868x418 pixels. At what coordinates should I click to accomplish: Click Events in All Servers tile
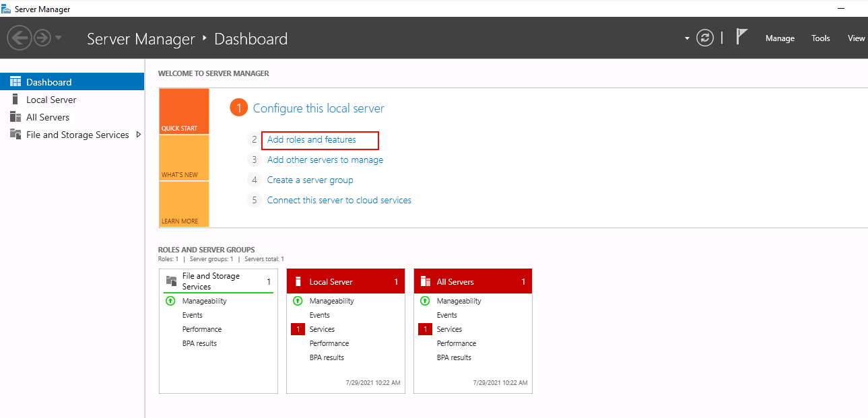coord(447,315)
